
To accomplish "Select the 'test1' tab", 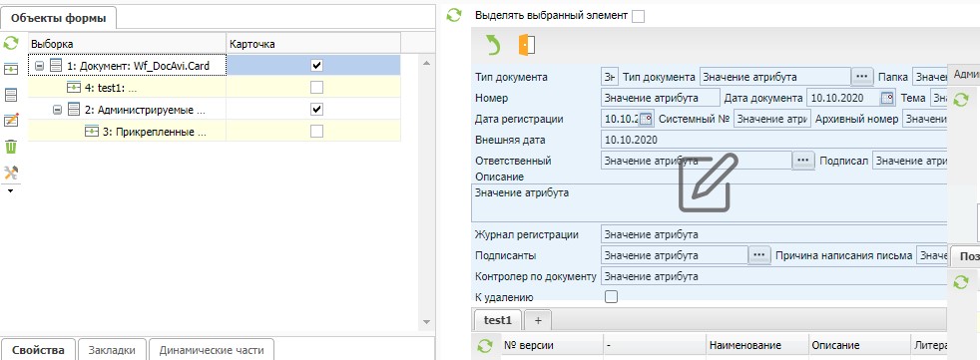I will pyautogui.click(x=498, y=320).
